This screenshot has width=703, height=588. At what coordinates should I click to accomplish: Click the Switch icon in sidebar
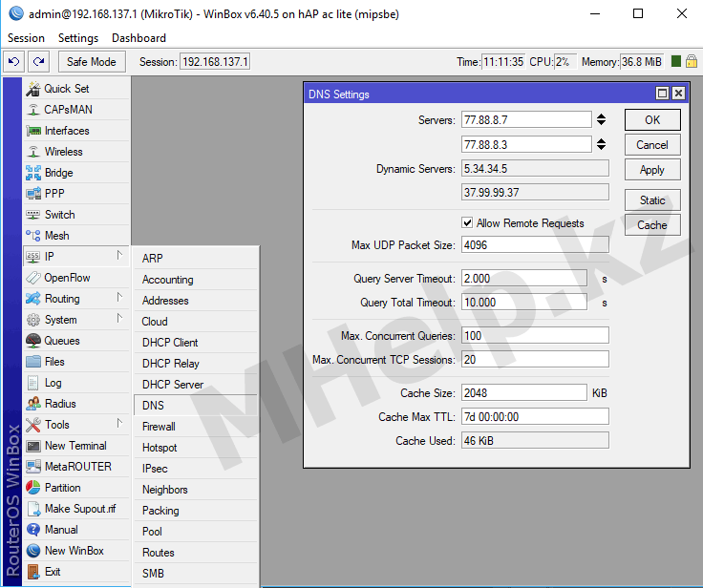point(33,215)
